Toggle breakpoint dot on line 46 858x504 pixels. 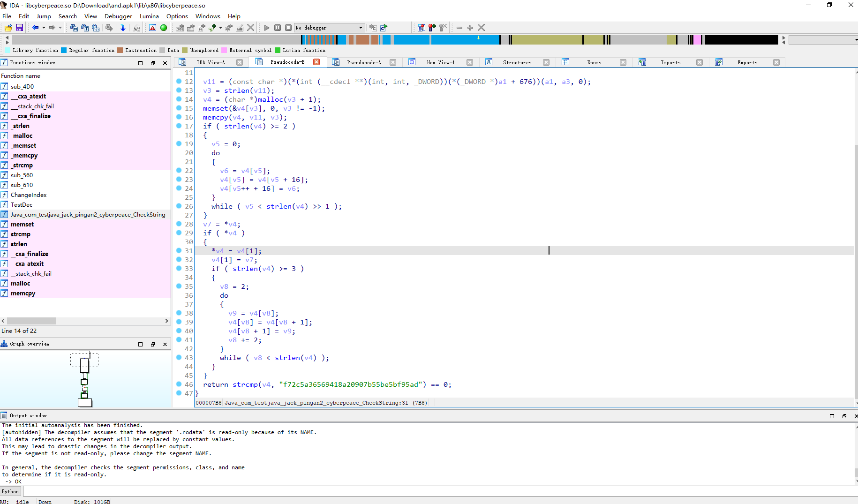179,384
